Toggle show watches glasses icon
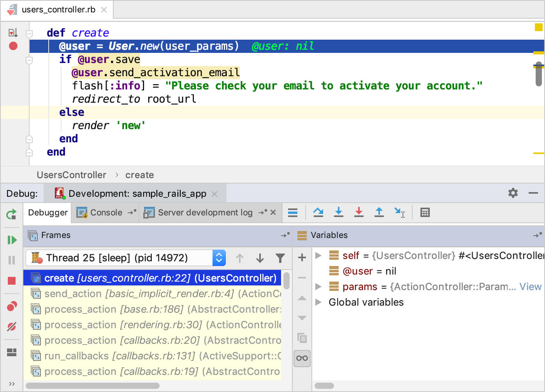The height and width of the screenshot is (392, 545). 302,358
